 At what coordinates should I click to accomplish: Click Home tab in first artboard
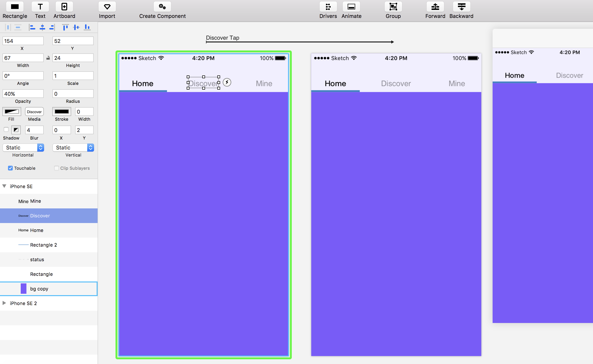(x=143, y=83)
